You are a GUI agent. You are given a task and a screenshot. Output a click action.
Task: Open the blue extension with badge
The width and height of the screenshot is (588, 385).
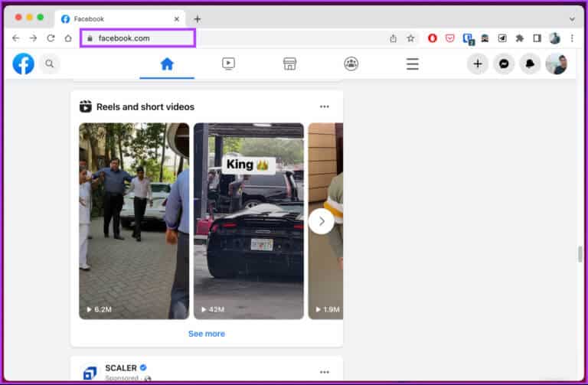click(469, 39)
